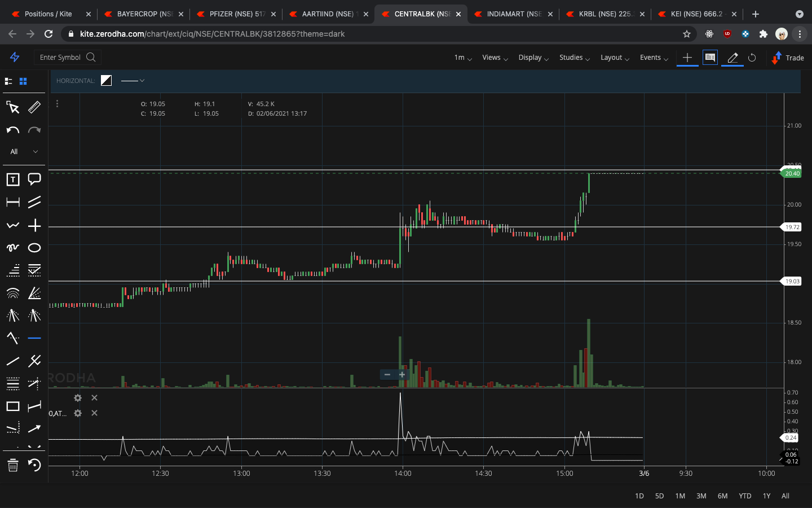Clear drawings using the trash icon

(x=12, y=466)
